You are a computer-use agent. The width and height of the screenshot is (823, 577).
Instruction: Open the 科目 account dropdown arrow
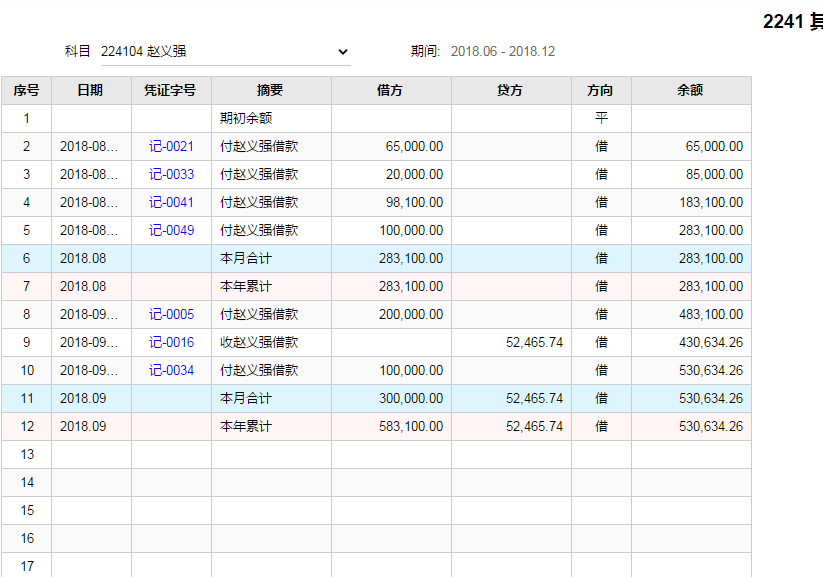pyautogui.click(x=343, y=51)
